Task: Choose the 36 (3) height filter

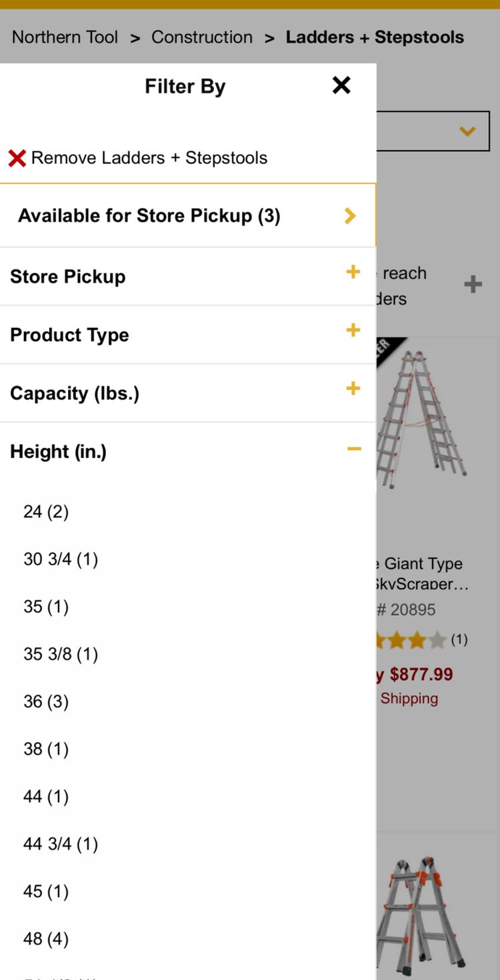Action: click(x=46, y=701)
